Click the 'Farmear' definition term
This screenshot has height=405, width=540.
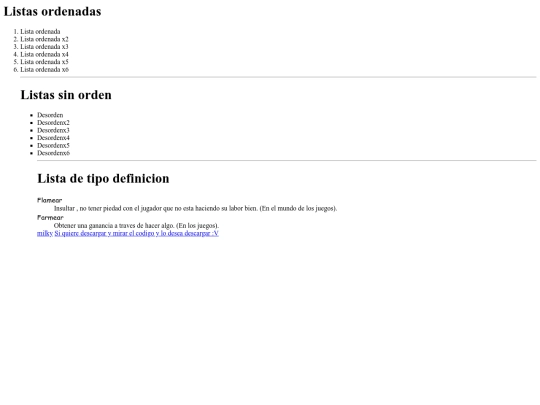click(x=50, y=217)
